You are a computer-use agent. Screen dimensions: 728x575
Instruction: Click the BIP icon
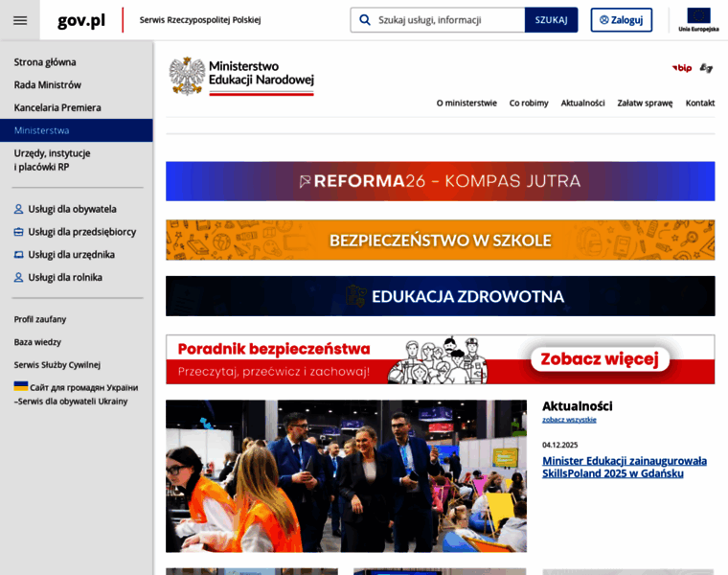coord(682,68)
